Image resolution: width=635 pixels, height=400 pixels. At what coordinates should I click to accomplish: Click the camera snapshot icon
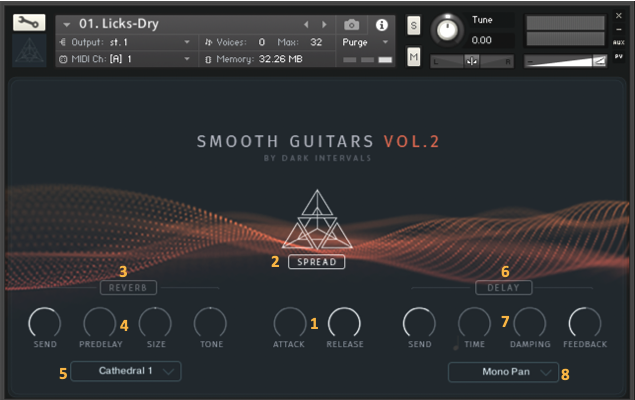(x=352, y=25)
